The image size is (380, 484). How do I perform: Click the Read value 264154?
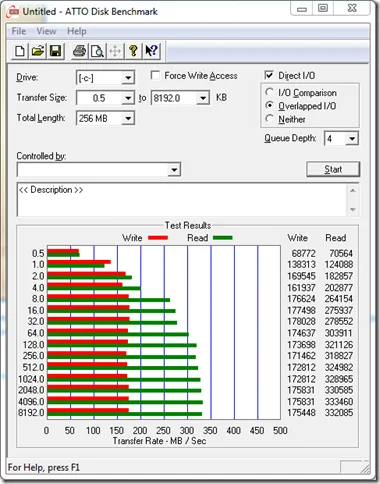tap(339, 299)
